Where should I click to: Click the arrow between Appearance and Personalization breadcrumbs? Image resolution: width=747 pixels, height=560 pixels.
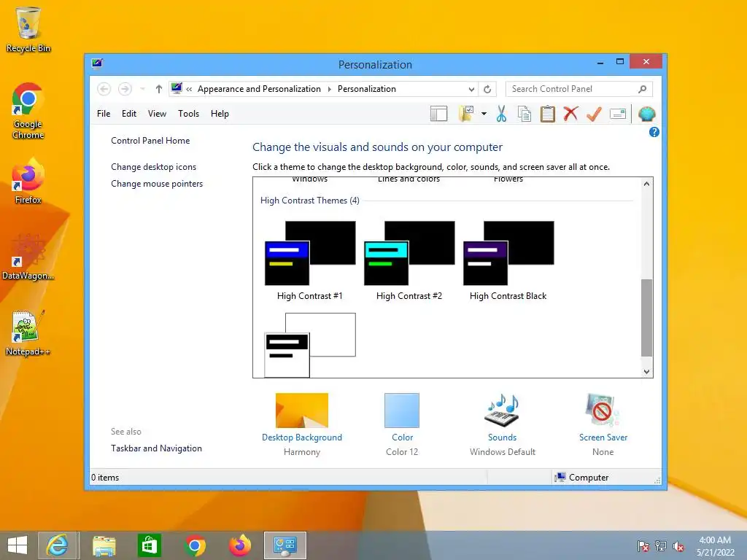click(329, 89)
